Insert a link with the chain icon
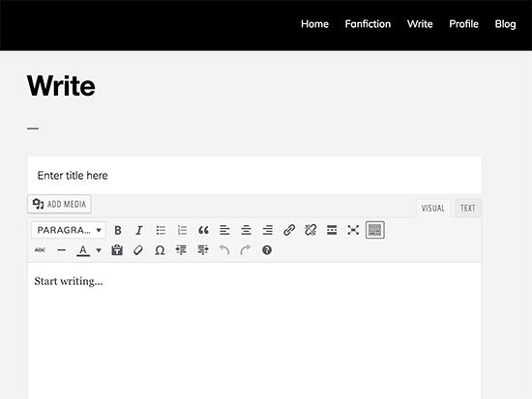Viewport: 532px width, 399px height. click(289, 230)
